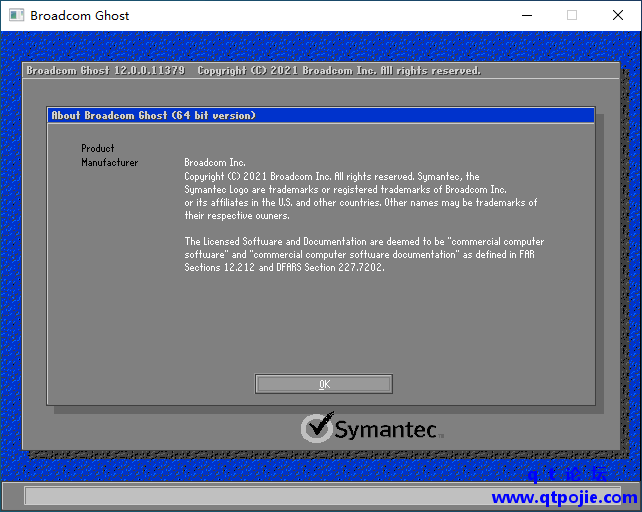
Task: Click the Broadcom Ghost title bar app icon
Action: click(16, 16)
